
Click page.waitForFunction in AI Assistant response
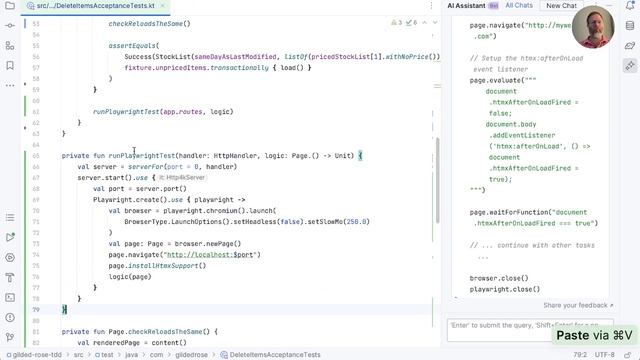point(509,212)
